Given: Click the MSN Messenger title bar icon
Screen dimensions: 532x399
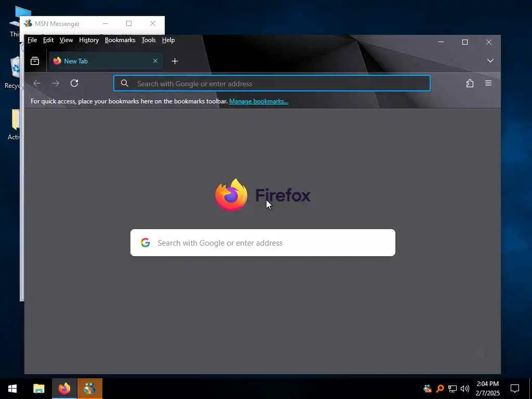Looking at the screenshot, I should tap(28, 23).
